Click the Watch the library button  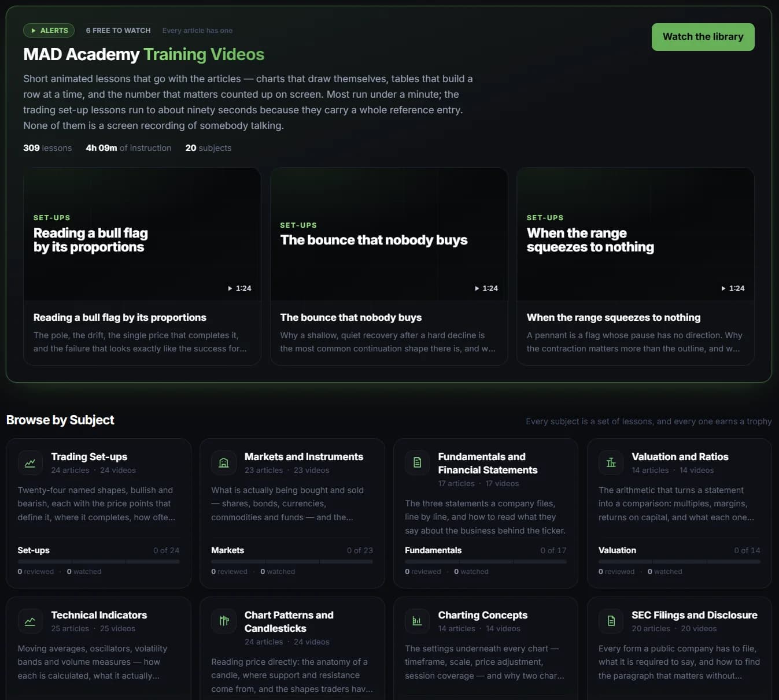click(703, 37)
